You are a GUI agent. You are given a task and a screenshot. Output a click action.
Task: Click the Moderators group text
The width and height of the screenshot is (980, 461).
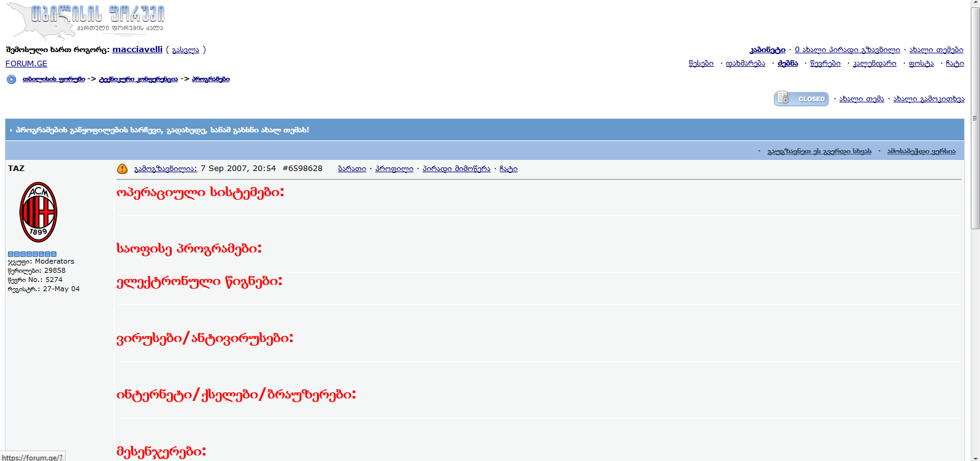(55, 262)
